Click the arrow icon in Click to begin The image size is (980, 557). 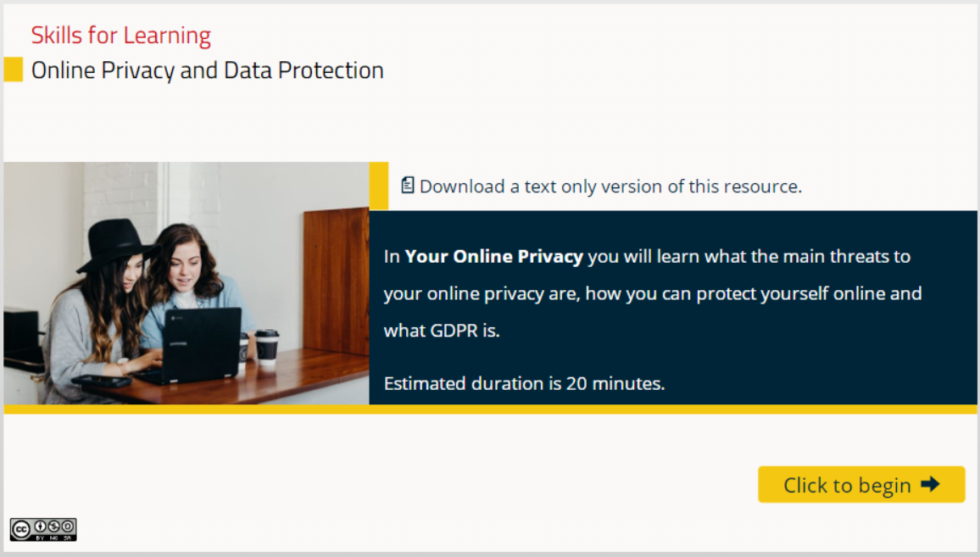930,484
